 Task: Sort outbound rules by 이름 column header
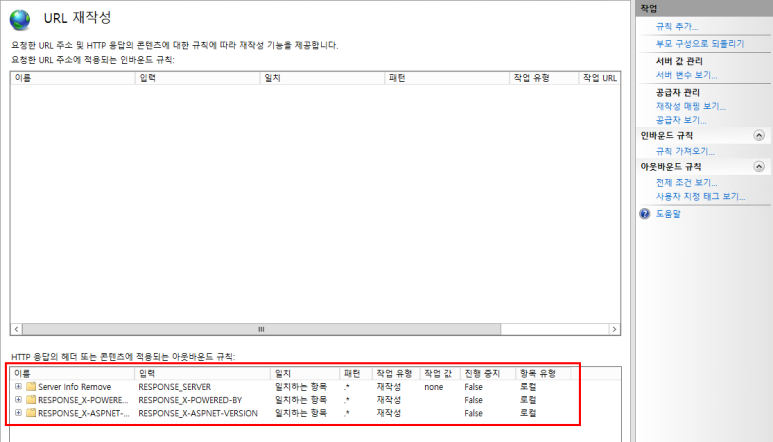pyautogui.click(x=73, y=374)
